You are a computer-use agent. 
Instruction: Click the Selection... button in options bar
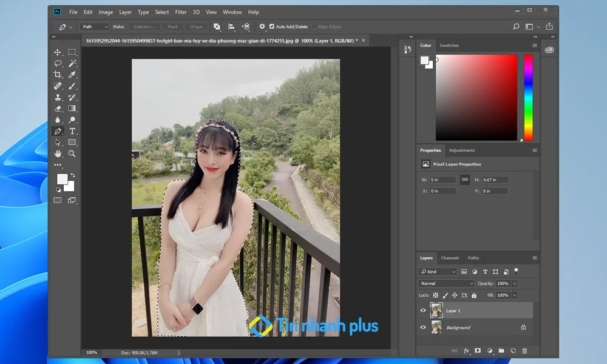(x=144, y=27)
